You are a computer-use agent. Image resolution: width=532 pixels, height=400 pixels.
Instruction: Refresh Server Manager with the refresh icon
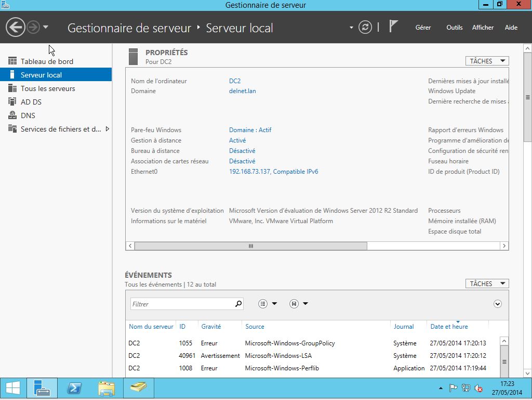(x=365, y=27)
